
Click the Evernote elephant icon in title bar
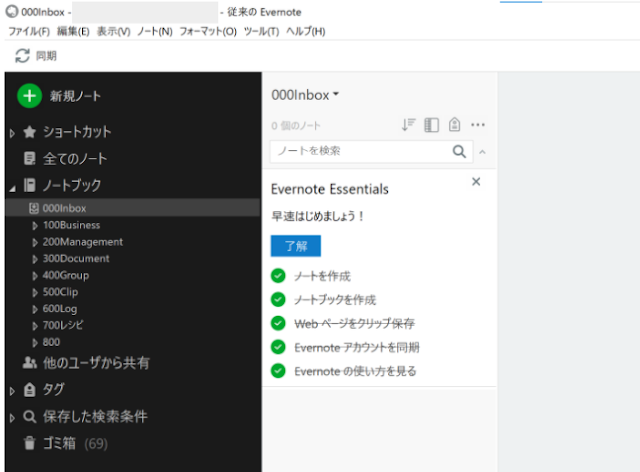(12, 11)
